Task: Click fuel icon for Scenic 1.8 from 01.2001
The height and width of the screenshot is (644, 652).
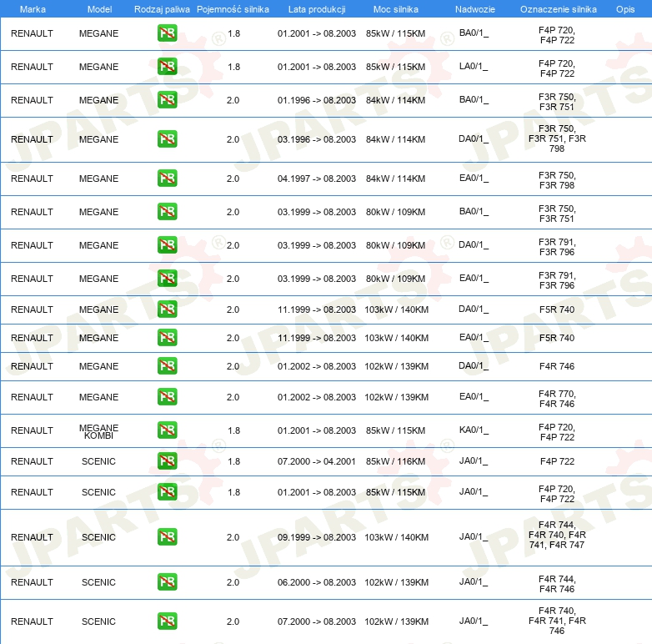Action: point(167,492)
